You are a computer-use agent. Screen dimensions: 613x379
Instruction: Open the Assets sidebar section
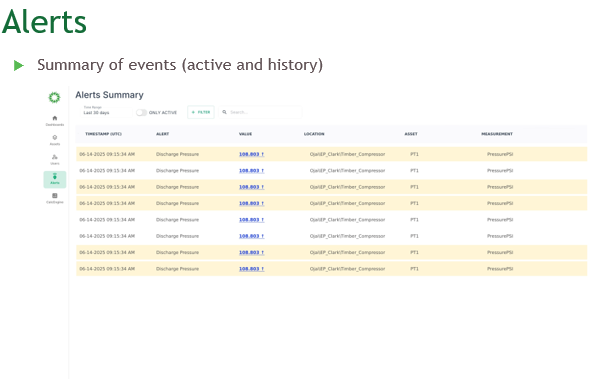pyautogui.click(x=55, y=140)
